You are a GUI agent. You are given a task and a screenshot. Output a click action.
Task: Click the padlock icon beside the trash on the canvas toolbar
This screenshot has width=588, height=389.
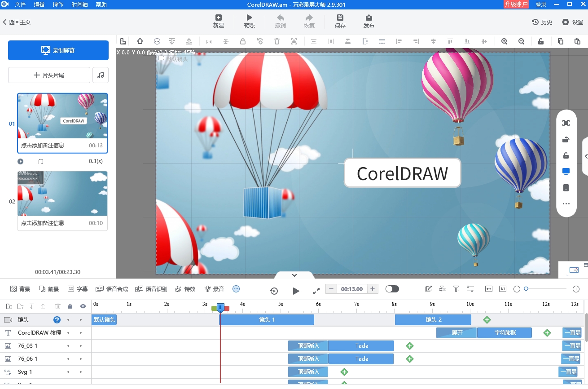243,41
